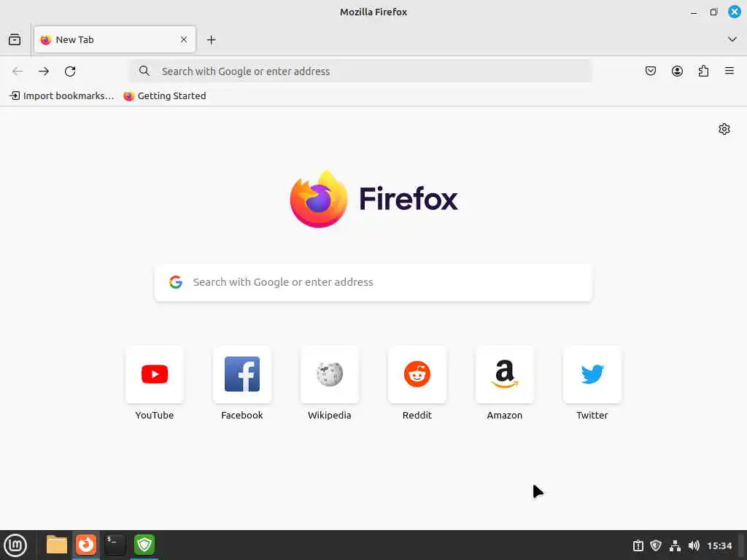Open new tab page personalize gear
This screenshot has height=560, width=747.
pyautogui.click(x=724, y=129)
